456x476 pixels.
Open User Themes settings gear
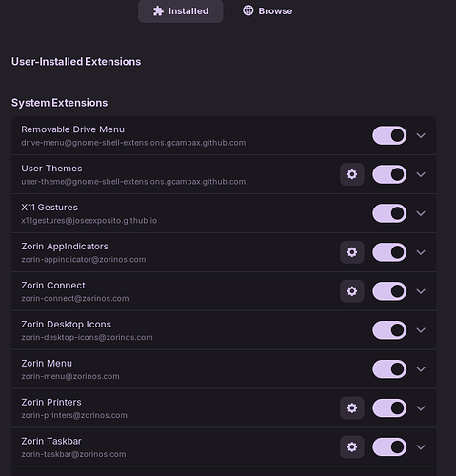(352, 174)
